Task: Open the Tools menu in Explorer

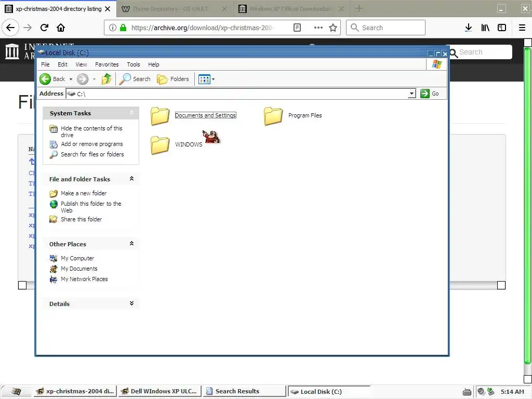Action: (134, 64)
